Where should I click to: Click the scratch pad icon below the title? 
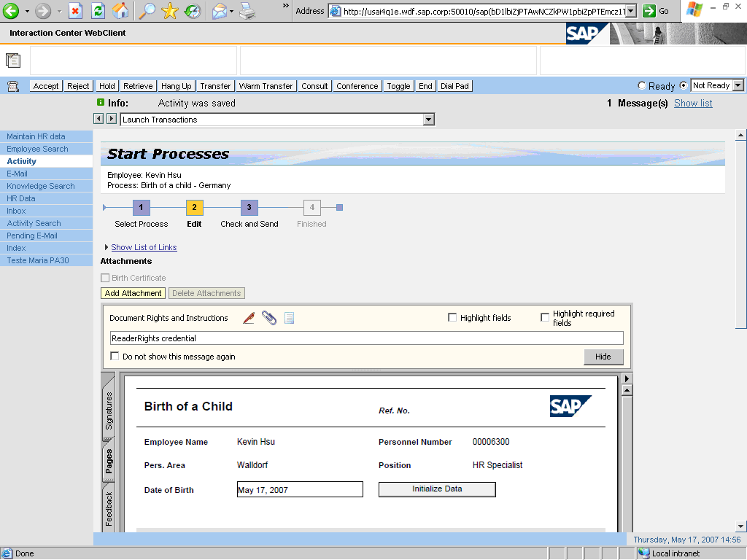13,61
